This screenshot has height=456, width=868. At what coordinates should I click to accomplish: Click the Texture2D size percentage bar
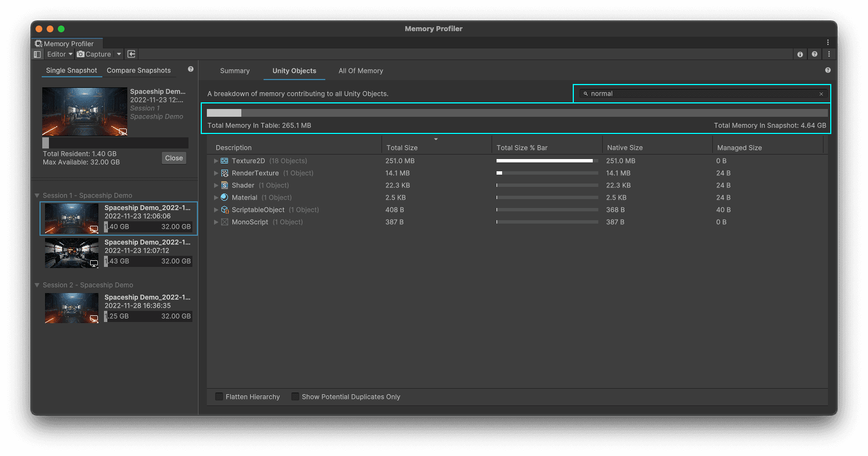point(547,161)
